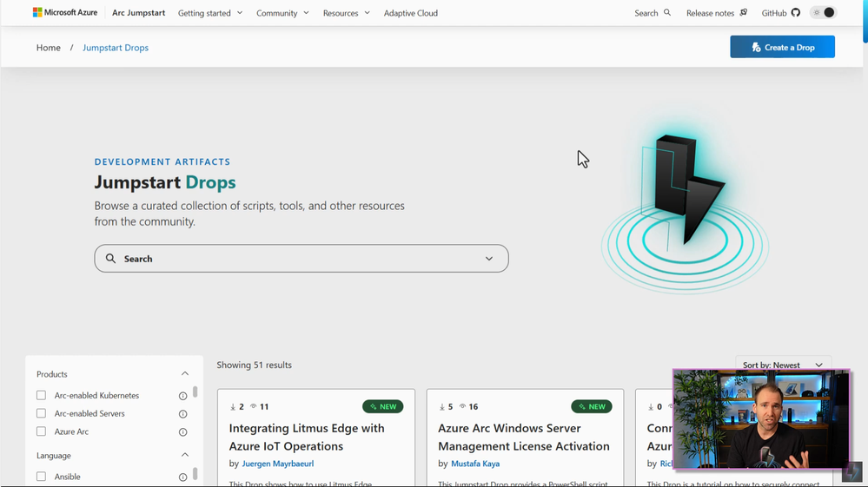Go to Home breadcrumb
The height and width of the screenshot is (487, 868).
pyautogui.click(x=48, y=48)
